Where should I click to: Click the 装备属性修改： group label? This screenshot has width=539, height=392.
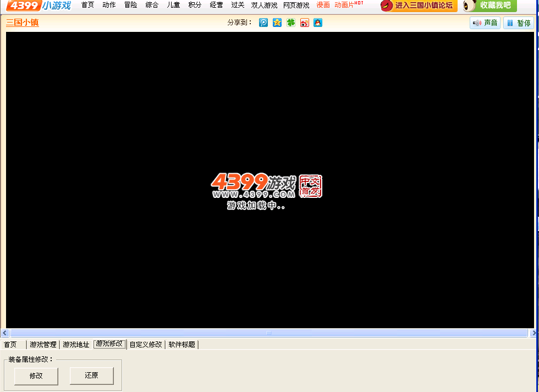(31, 360)
